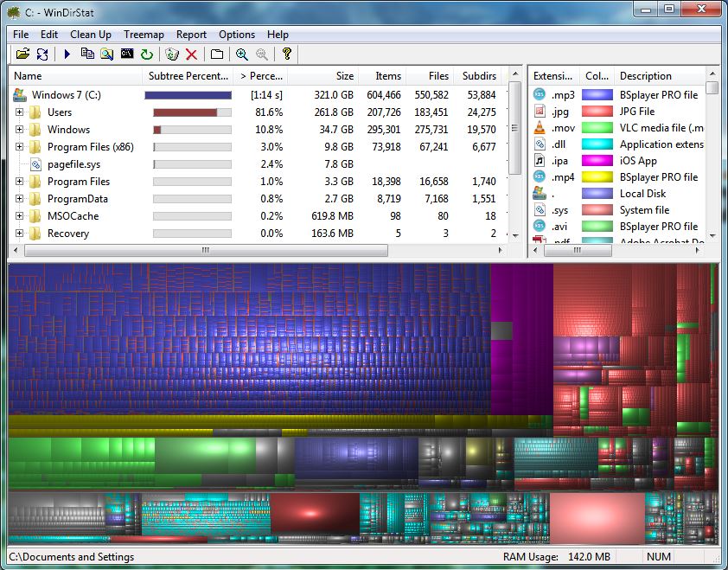Image resolution: width=728 pixels, height=570 pixels.
Task: Sort by the Name column header
Action: 75,76
